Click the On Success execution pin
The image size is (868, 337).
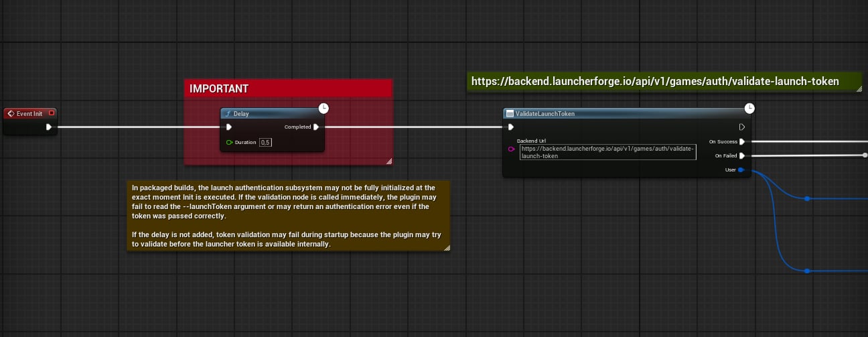742,141
